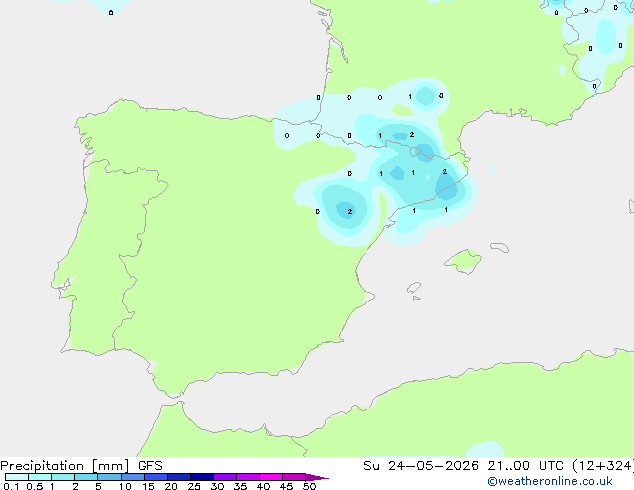Click Ibiza island outline
Viewport: 634px width, 490px height.
(414, 288)
